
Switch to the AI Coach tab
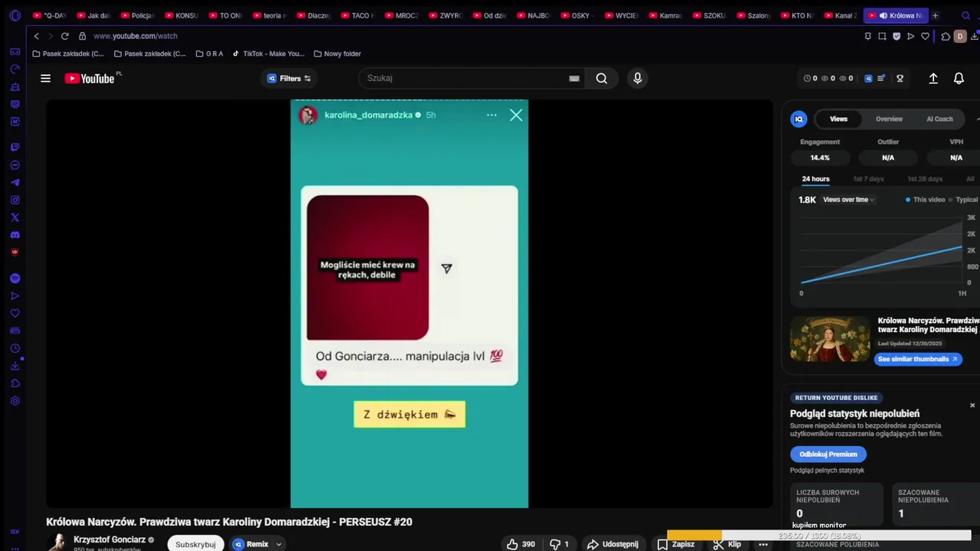click(939, 119)
